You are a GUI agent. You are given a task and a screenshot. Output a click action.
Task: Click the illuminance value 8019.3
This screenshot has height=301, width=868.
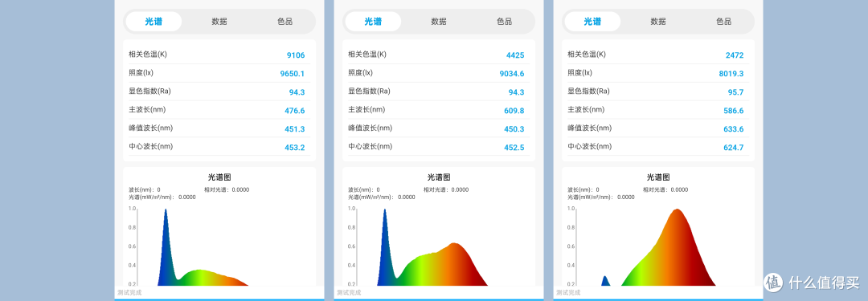click(731, 74)
